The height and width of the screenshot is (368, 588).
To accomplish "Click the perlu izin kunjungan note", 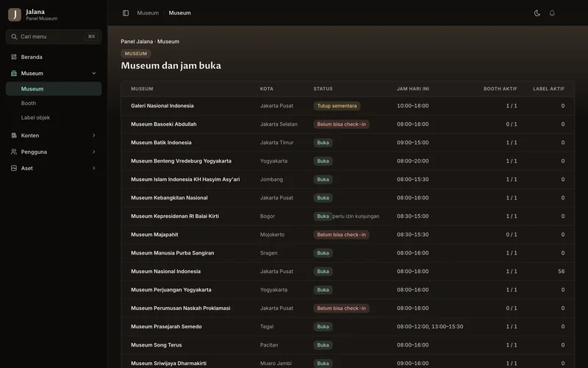I will pyautogui.click(x=356, y=216).
